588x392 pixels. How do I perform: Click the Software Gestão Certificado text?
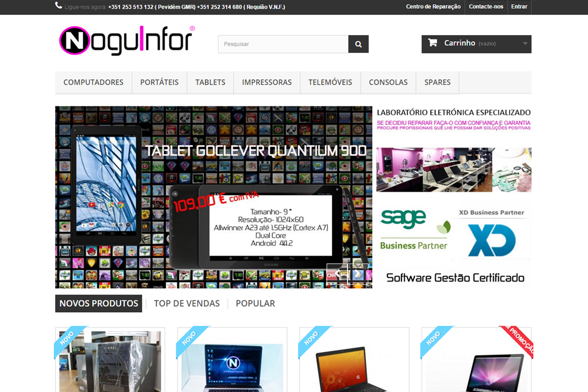click(455, 278)
